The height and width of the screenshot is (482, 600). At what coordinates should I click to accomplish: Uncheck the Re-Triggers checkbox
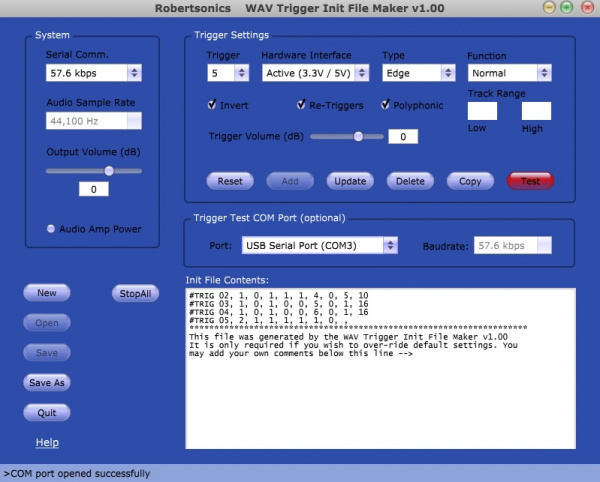click(x=301, y=104)
